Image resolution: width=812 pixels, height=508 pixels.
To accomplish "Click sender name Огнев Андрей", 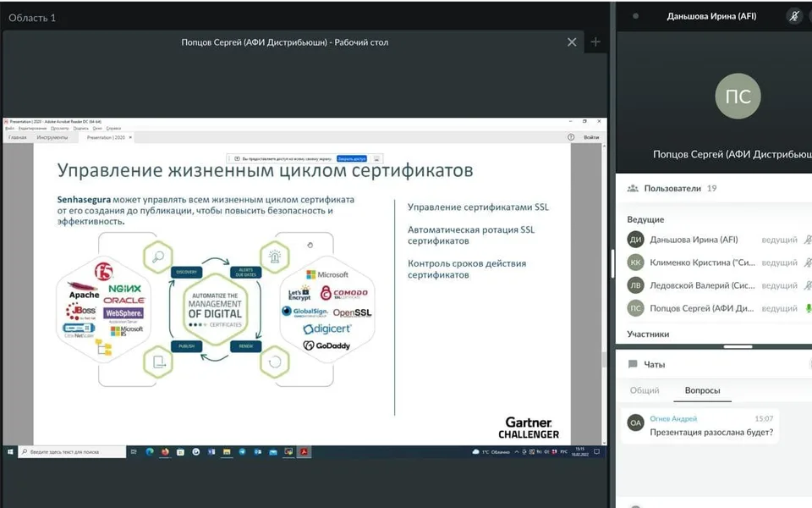I will tap(673, 418).
